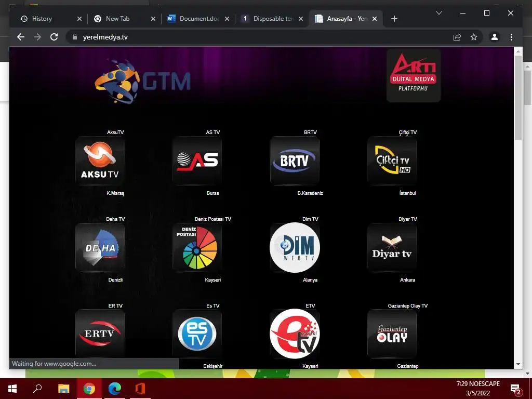Close the New Tab tab
Viewport: 532px width, 399px height.
(153, 19)
